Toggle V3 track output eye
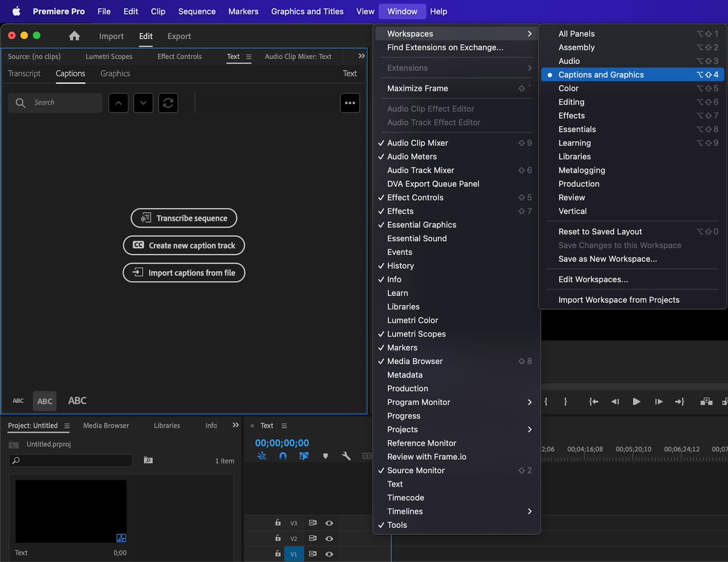 (329, 523)
